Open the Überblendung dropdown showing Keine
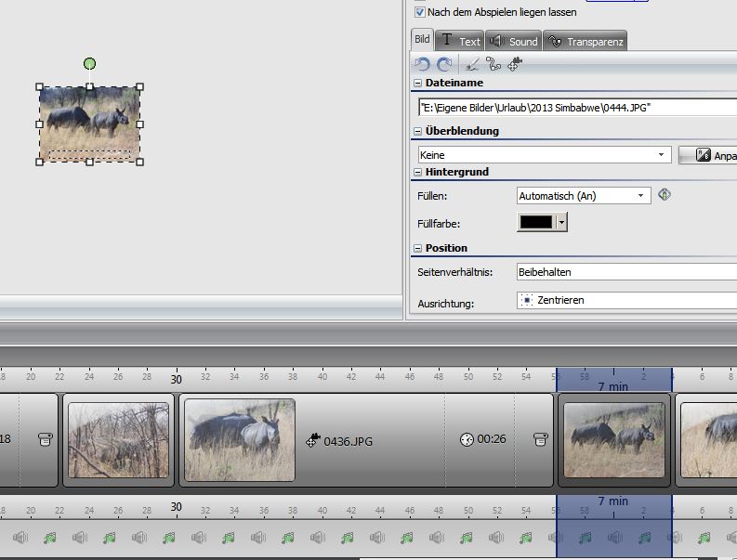 coord(544,155)
